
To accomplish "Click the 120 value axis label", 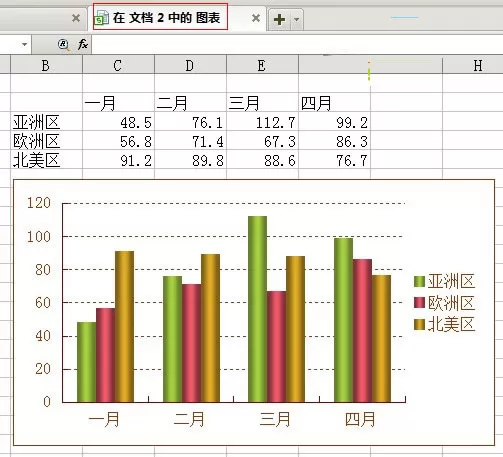I will (39, 203).
